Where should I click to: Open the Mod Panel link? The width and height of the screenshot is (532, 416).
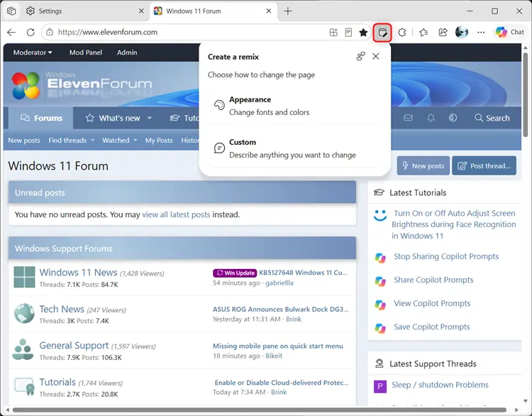point(86,53)
